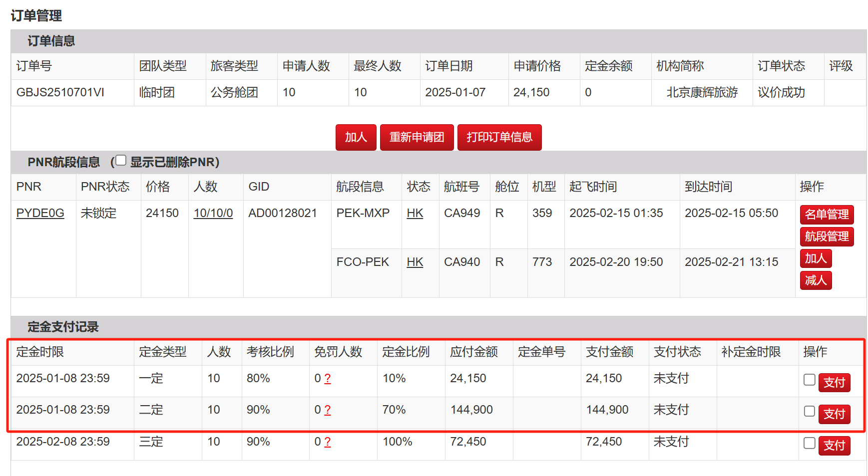Click 支付 for the 一定 deposit
The width and height of the screenshot is (868, 476).
[x=834, y=383]
